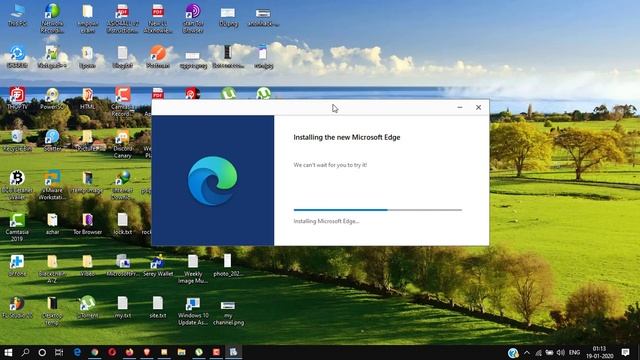Open taskbar Search
Image resolution: width=640 pixels, height=360 pixels.
click(x=25, y=352)
